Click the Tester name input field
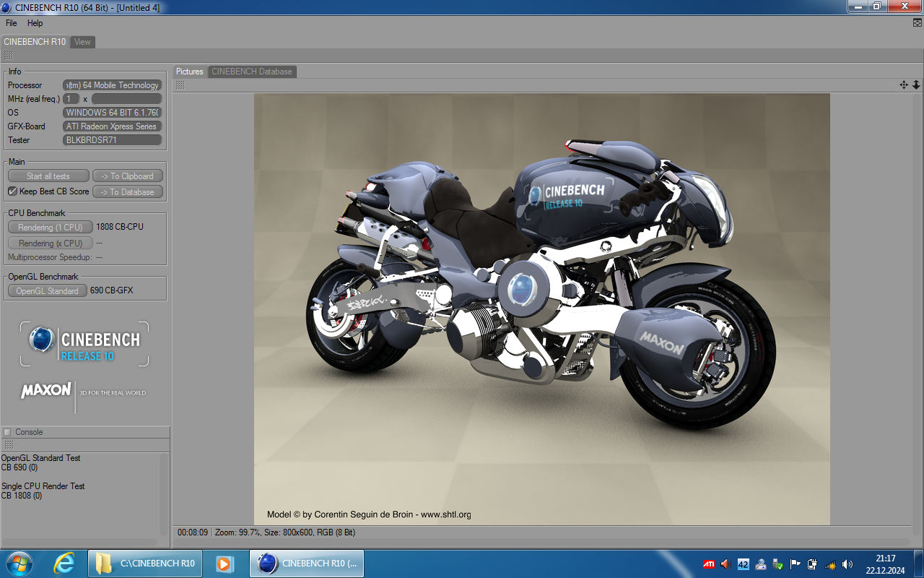Viewport: 924px width, 578px height. coord(112,140)
